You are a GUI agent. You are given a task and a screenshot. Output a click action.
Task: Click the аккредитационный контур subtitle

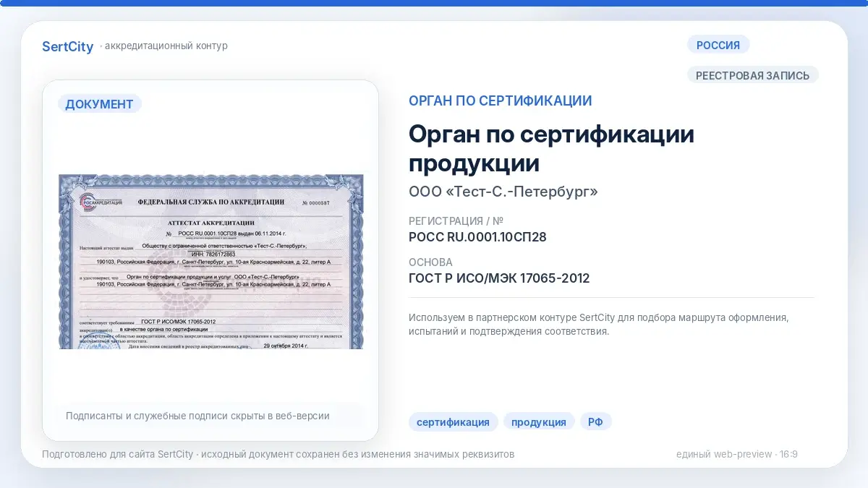point(166,46)
